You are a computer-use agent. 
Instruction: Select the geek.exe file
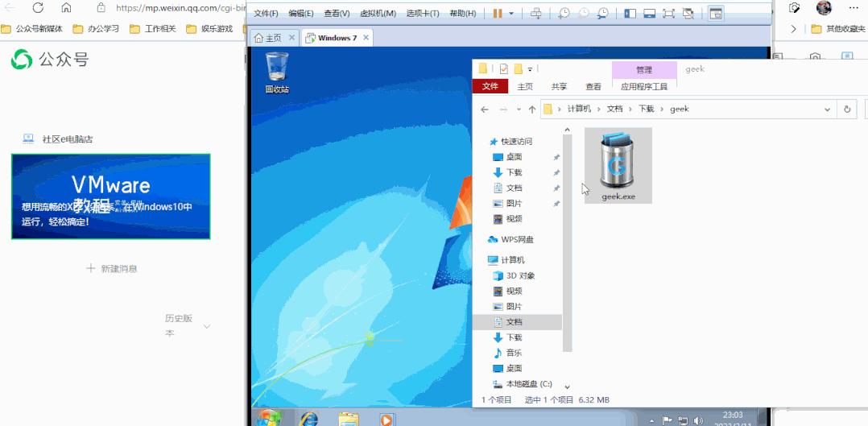click(618, 165)
